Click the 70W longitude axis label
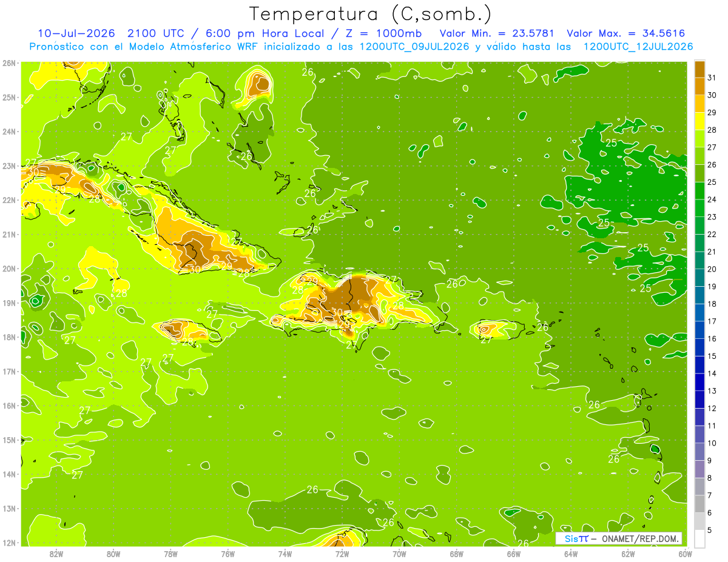The height and width of the screenshot is (562, 728). tap(399, 554)
